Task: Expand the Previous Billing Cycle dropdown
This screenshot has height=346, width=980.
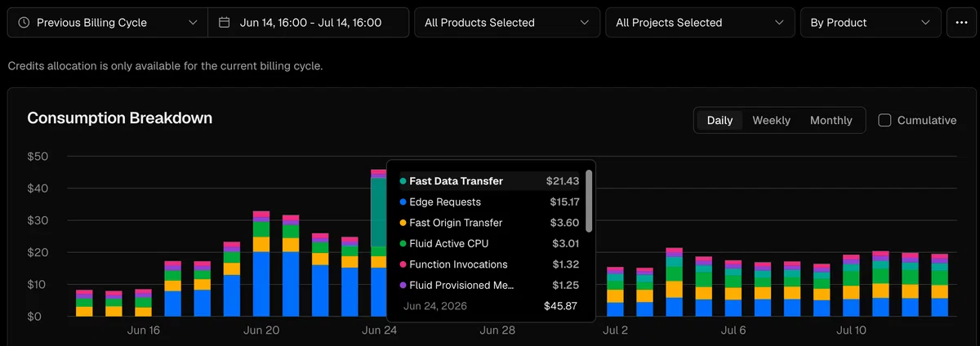Action: [108, 23]
